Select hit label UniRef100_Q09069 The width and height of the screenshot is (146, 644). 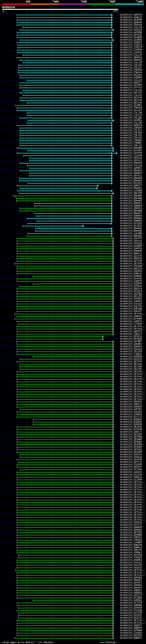coord(131,608)
